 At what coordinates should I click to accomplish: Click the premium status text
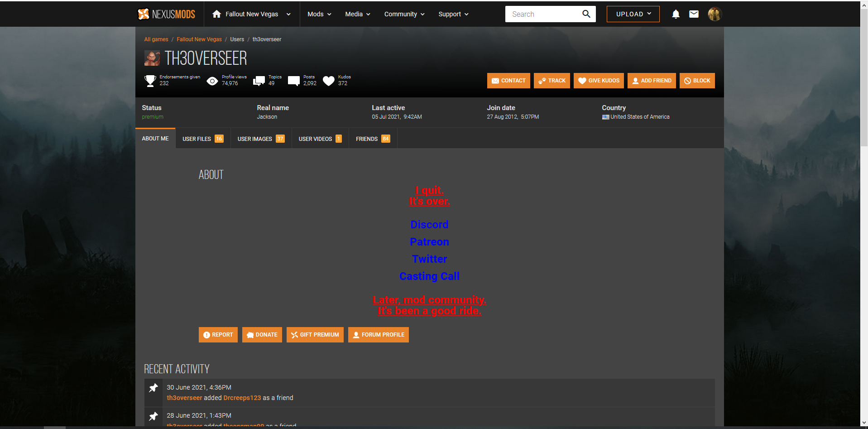click(x=153, y=117)
